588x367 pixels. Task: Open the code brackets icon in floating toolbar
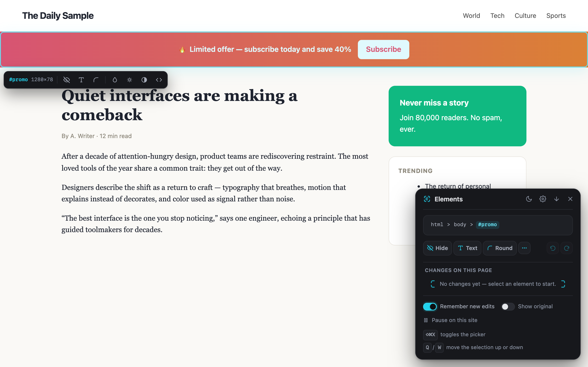pyautogui.click(x=159, y=80)
